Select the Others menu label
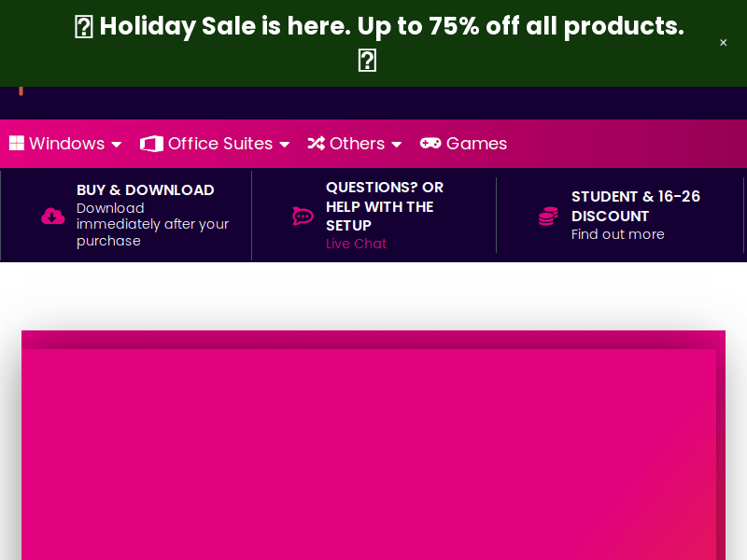 (357, 144)
